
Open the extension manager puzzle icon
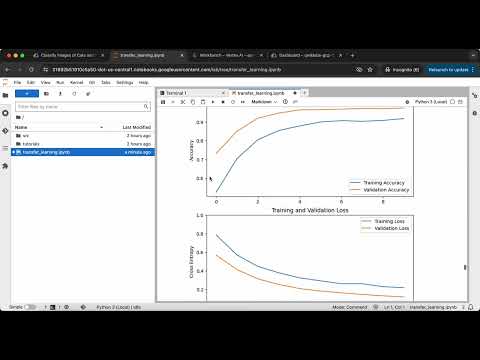pyautogui.click(x=5, y=166)
